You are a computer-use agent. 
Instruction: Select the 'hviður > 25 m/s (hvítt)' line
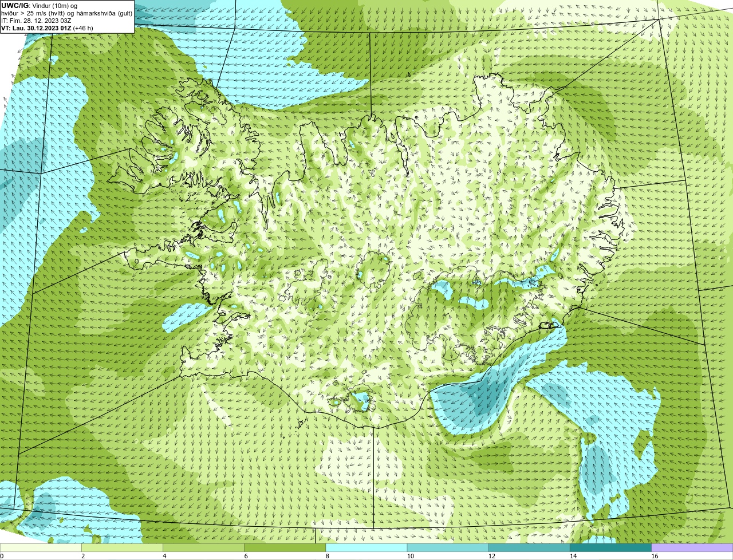point(66,13)
